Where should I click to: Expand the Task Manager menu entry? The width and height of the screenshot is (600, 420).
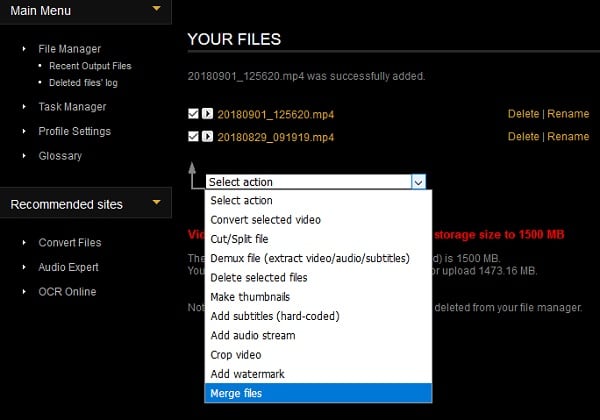pos(72,107)
